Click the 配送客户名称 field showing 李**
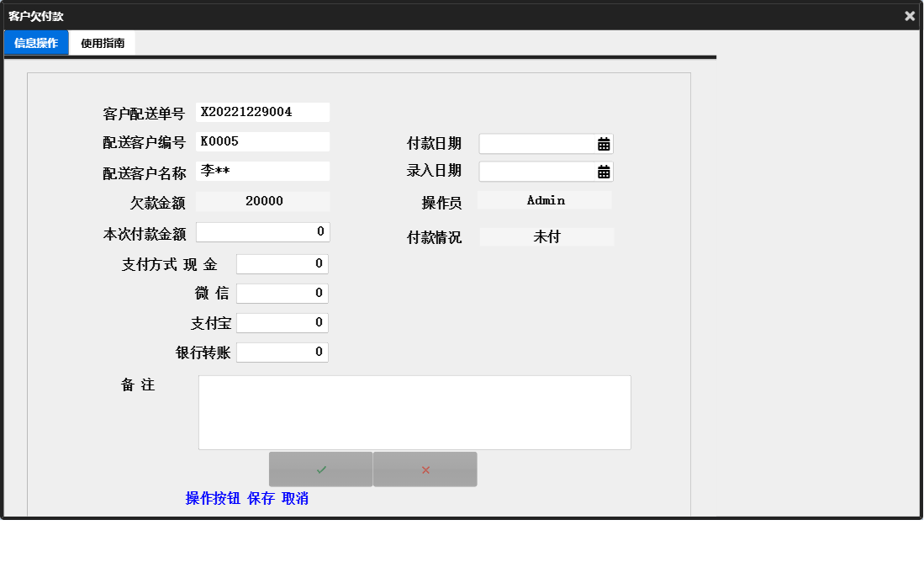 point(262,171)
